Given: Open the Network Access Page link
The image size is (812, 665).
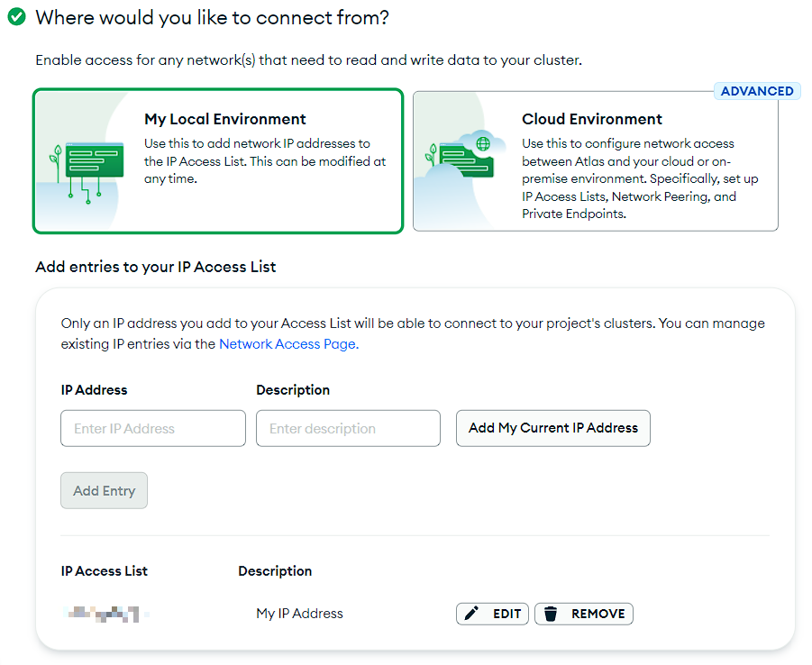Looking at the screenshot, I should [287, 343].
